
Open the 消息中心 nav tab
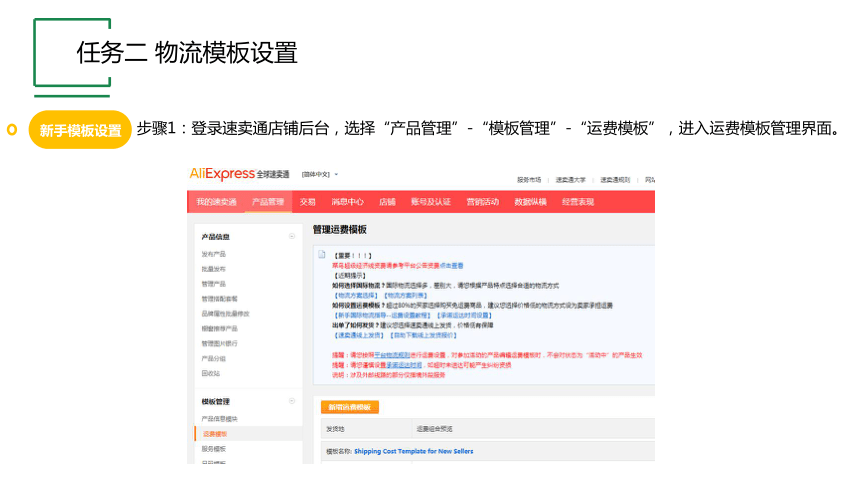(347, 202)
